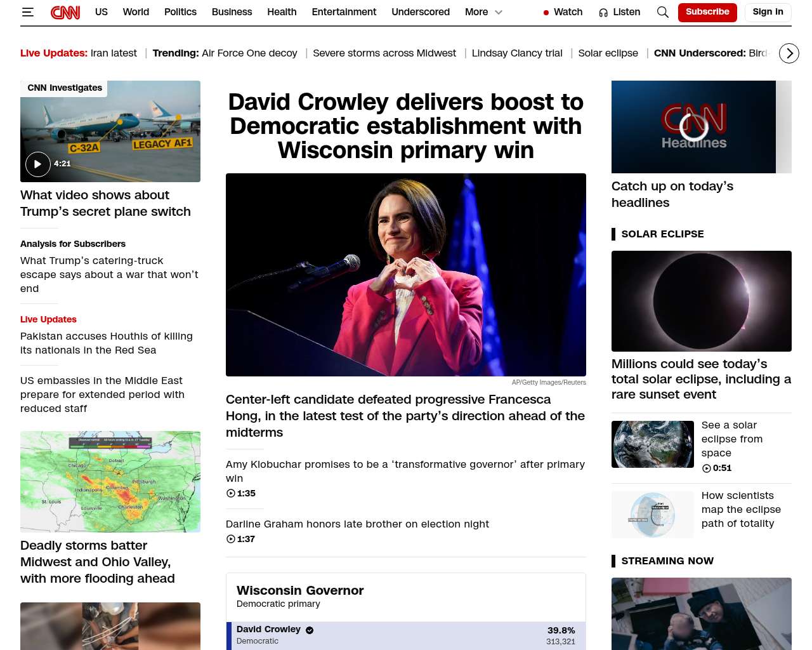Expand the More menu chevron
The height and width of the screenshot is (650, 812).
[499, 12]
